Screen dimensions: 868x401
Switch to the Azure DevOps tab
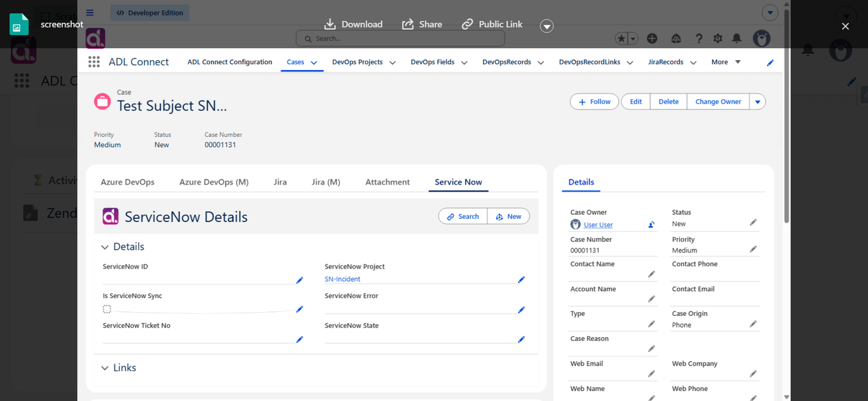pyautogui.click(x=127, y=182)
